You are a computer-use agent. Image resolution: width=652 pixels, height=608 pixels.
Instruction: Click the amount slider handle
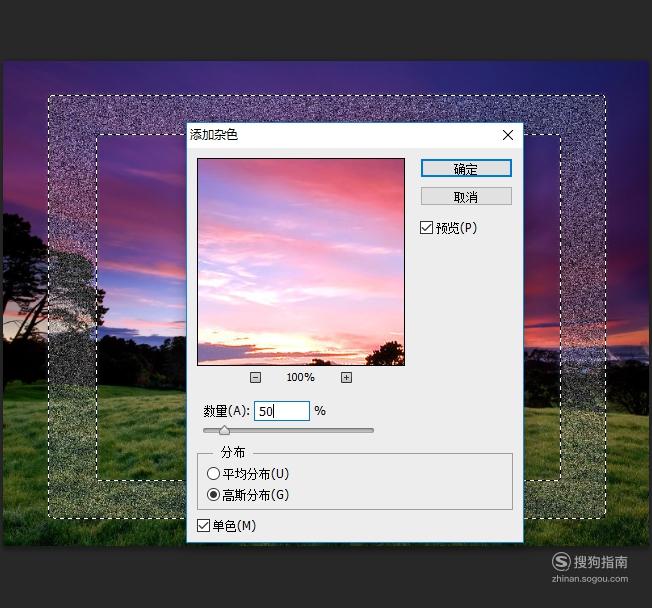(x=224, y=430)
